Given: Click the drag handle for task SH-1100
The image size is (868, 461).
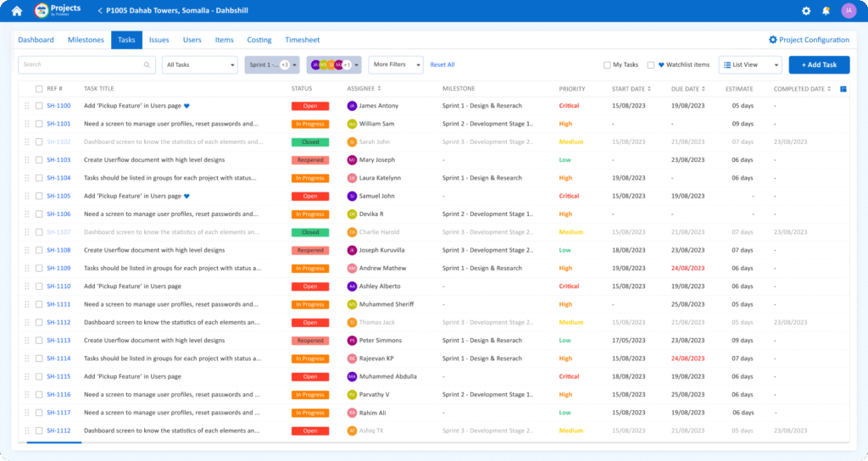Looking at the screenshot, I should click(x=26, y=106).
